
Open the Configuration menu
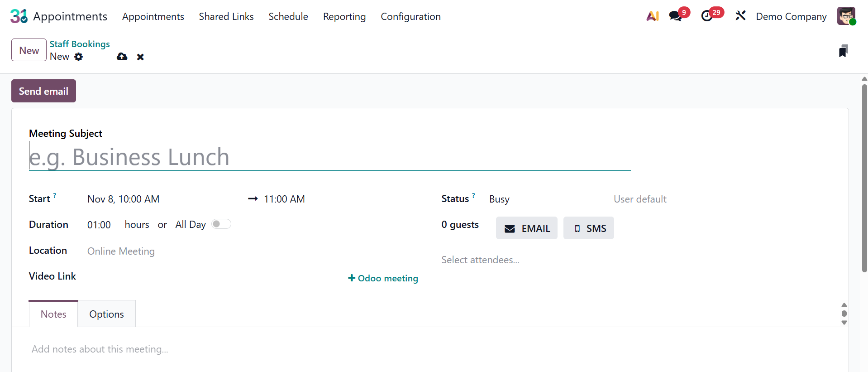(x=410, y=17)
